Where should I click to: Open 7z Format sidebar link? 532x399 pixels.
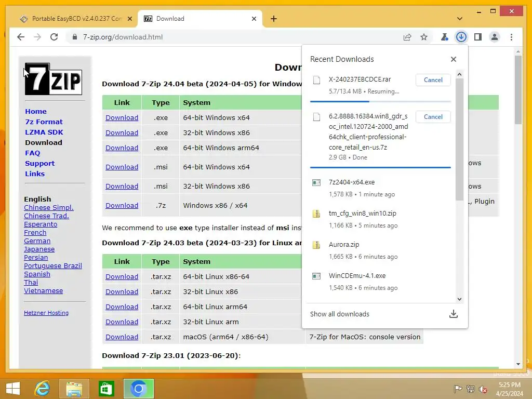tap(44, 122)
